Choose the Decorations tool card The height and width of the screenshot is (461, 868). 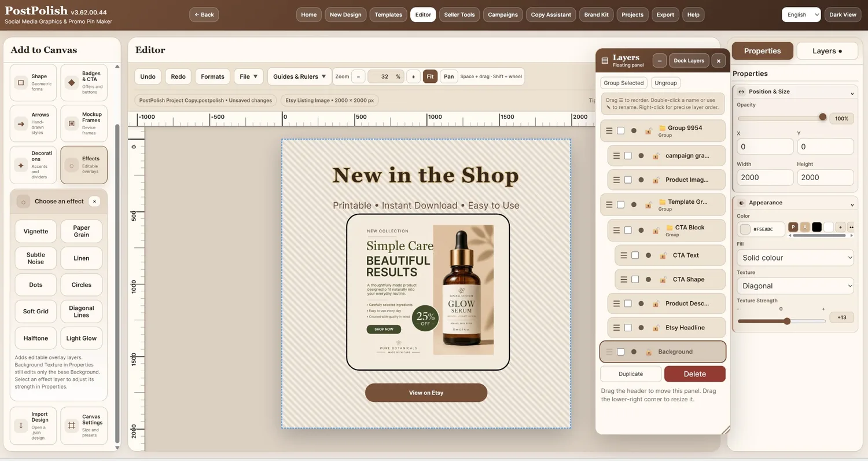pyautogui.click(x=34, y=165)
